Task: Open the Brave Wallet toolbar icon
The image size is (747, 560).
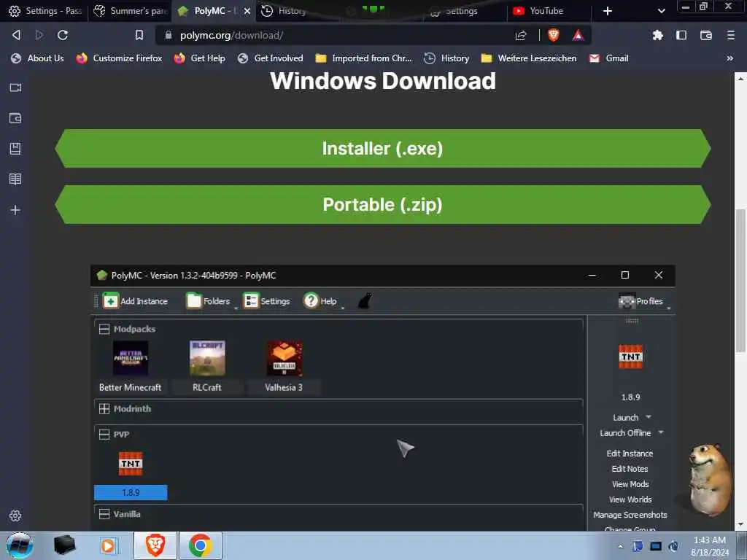Action: pyautogui.click(x=706, y=35)
